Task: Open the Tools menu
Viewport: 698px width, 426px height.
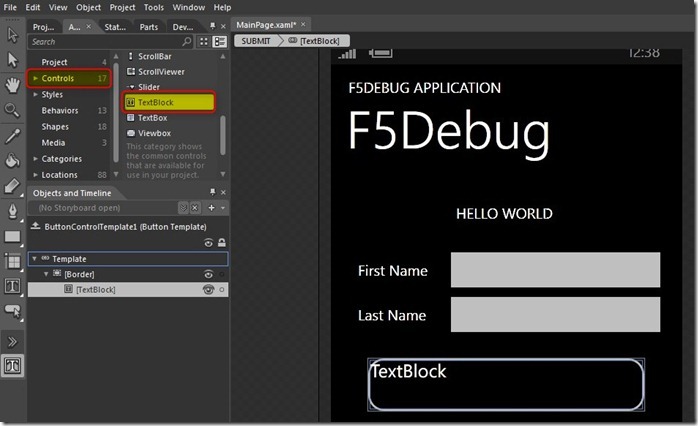Action: [x=154, y=8]
